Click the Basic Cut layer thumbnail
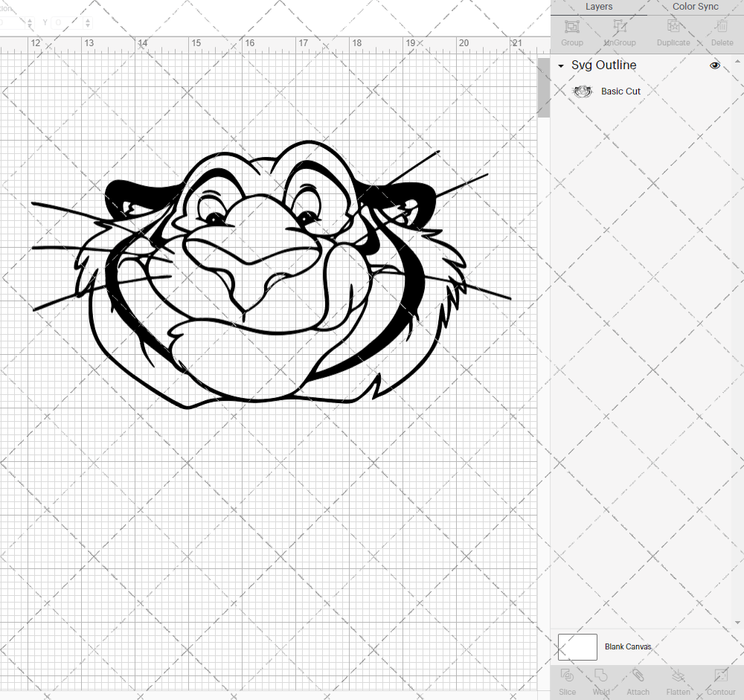The width and height of the screenshot is (744, 700). 583,91
